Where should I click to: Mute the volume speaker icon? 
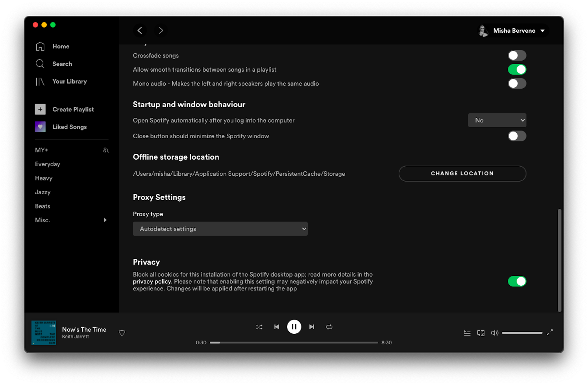494,333
